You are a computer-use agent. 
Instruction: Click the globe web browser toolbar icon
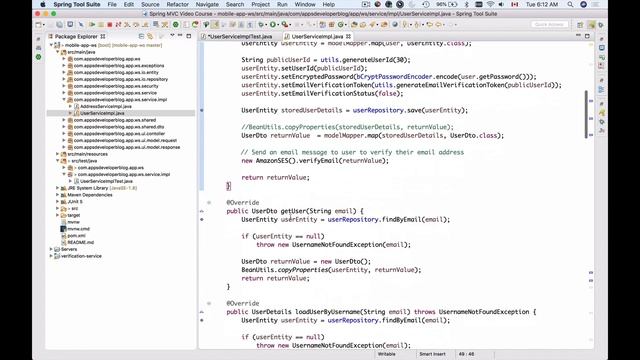[395, 24]
